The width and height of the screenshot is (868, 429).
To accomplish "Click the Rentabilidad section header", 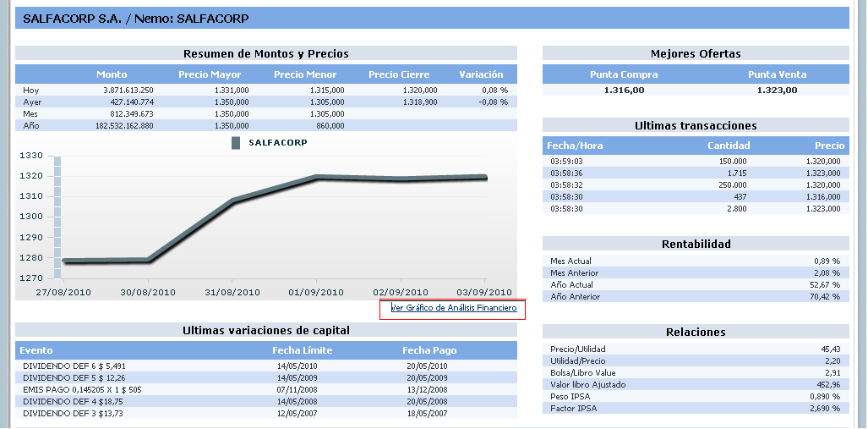I will coord(696,244).
